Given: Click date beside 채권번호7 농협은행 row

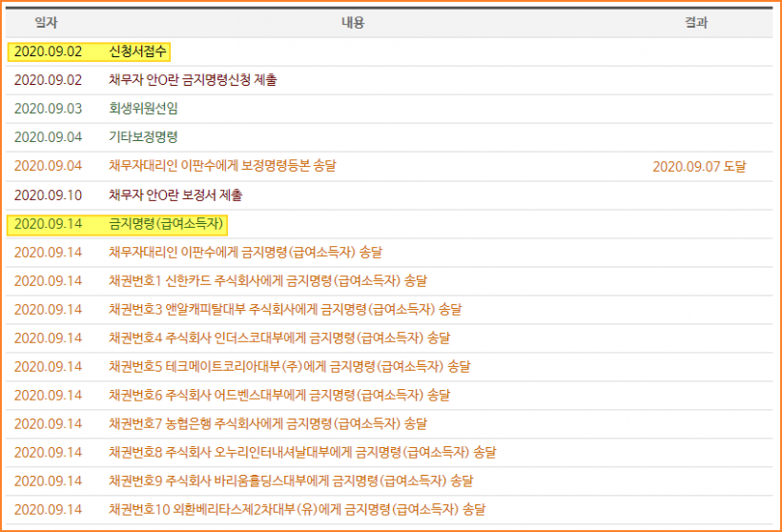Looking at the screenshot, I should [x=48, y=424].
